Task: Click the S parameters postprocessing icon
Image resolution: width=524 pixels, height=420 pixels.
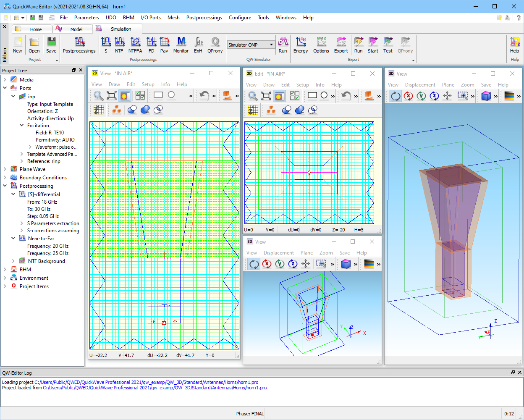Action: 106,45
